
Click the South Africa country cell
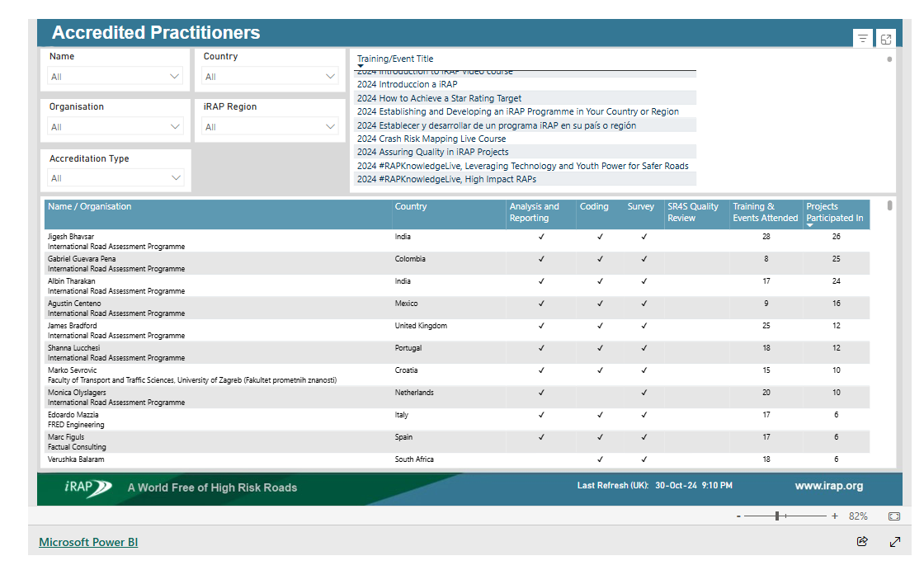(x=414, y=459)
